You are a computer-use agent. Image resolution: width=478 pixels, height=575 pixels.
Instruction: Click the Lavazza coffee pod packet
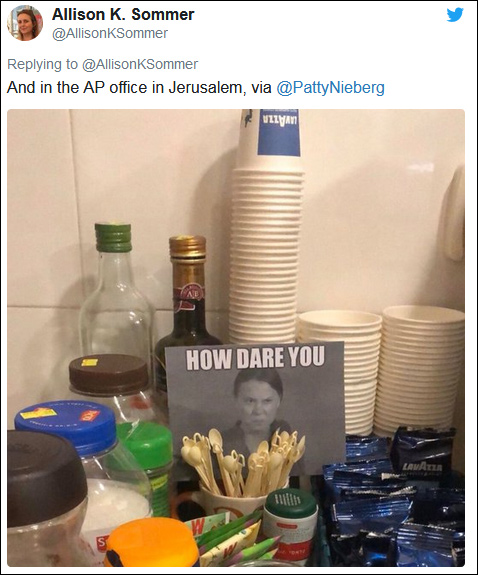(x=422, y=456)
